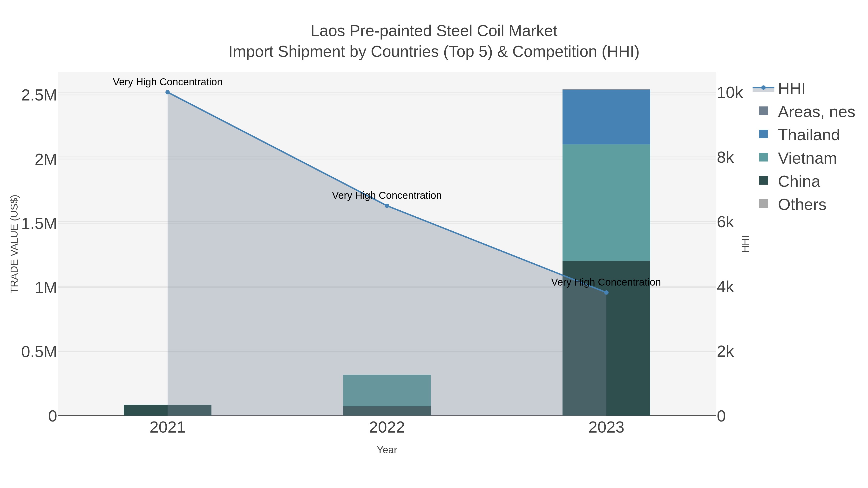Click the 2021 Very High Concentration annotation
Viewport: 868px width, 488px height.
[x=168, y=82]
